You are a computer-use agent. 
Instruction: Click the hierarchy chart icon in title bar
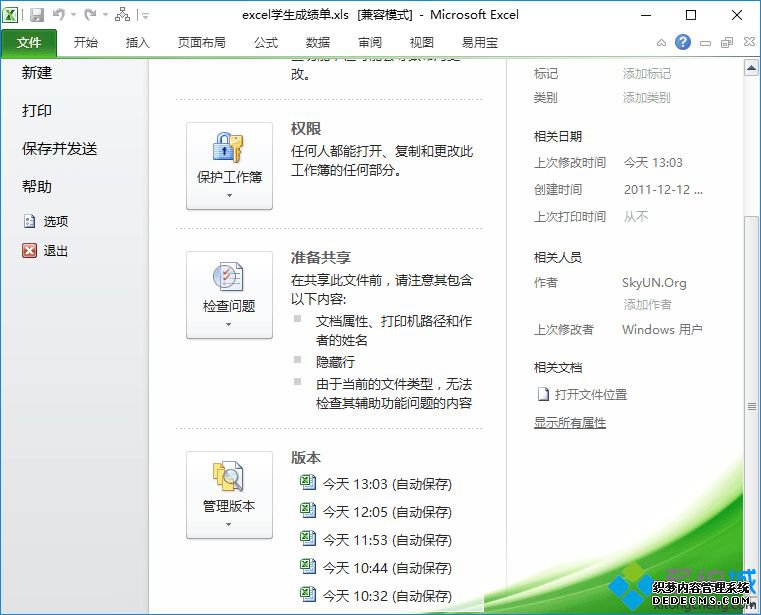pos(122,15)
